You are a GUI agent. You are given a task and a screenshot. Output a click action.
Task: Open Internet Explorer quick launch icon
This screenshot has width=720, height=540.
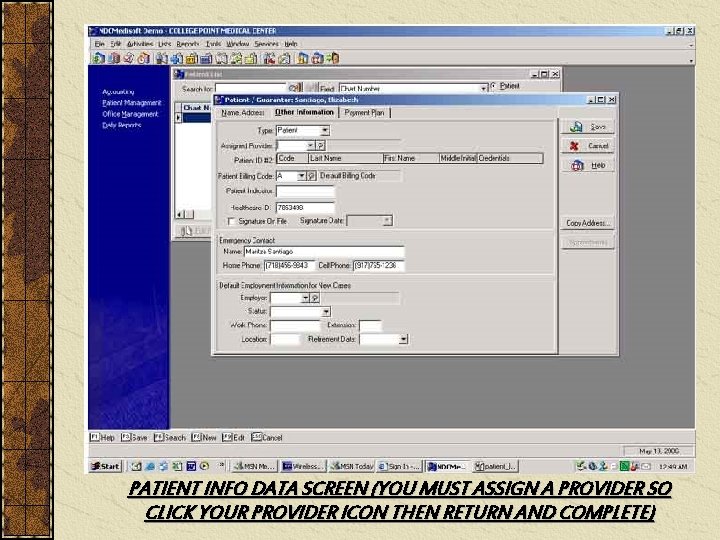click(x=150, y=467)
